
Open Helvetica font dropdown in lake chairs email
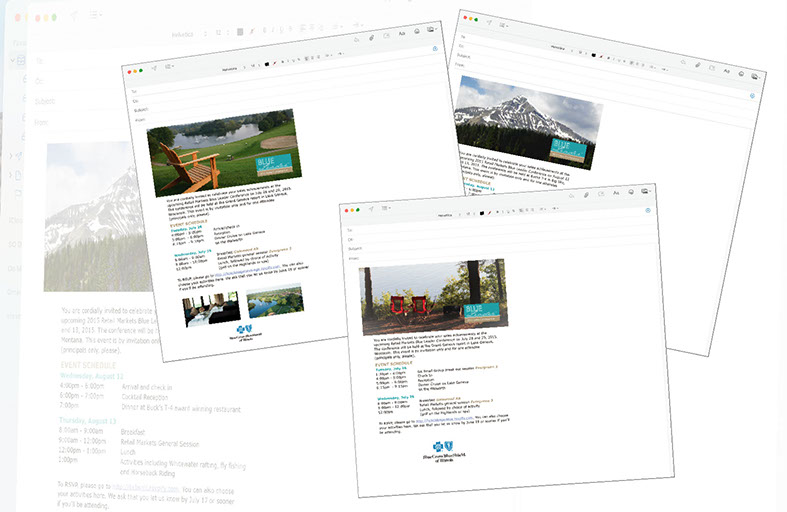point(446,214)
